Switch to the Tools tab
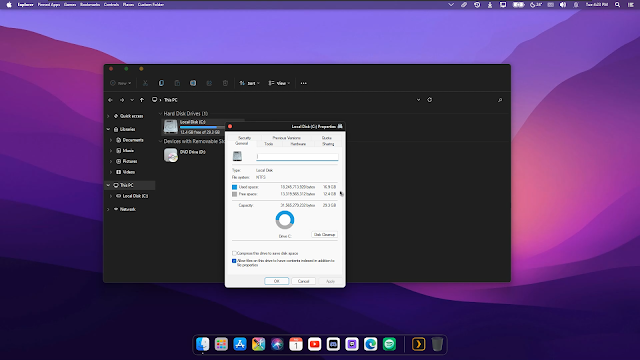Viewport: 640px width, 360px height. click(269, 144)
